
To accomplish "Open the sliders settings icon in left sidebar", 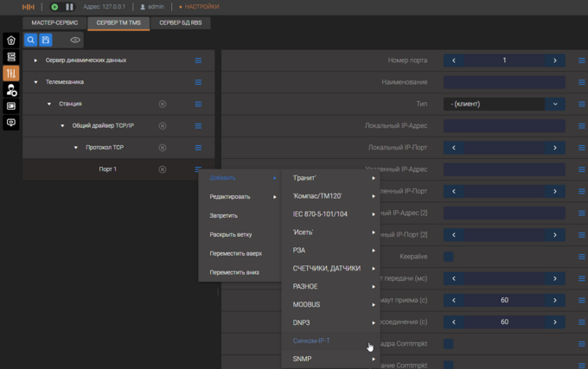I will click(11, 73).
